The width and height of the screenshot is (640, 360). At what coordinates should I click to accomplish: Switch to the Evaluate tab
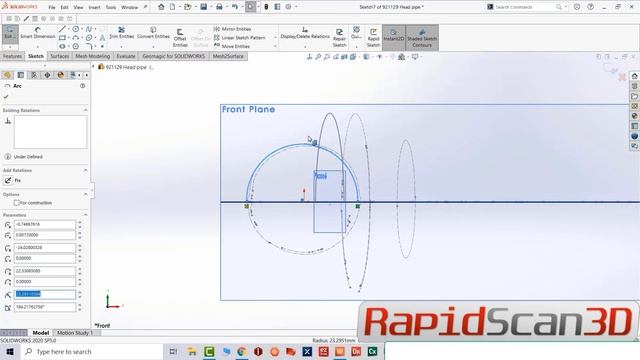[x=126, y=56]
